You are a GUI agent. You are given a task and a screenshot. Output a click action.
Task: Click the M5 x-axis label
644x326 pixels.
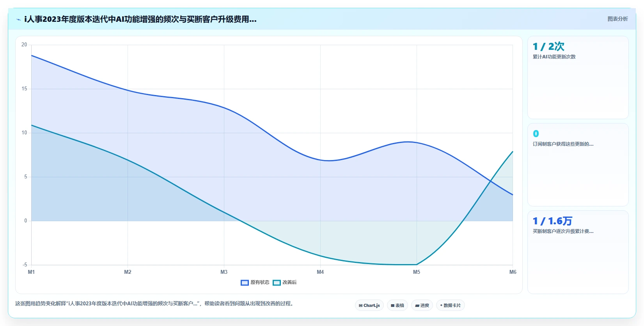tap(417, 272)
